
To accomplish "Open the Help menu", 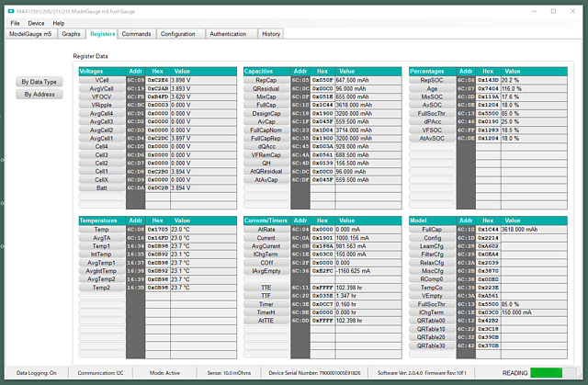I will [59, 23].
